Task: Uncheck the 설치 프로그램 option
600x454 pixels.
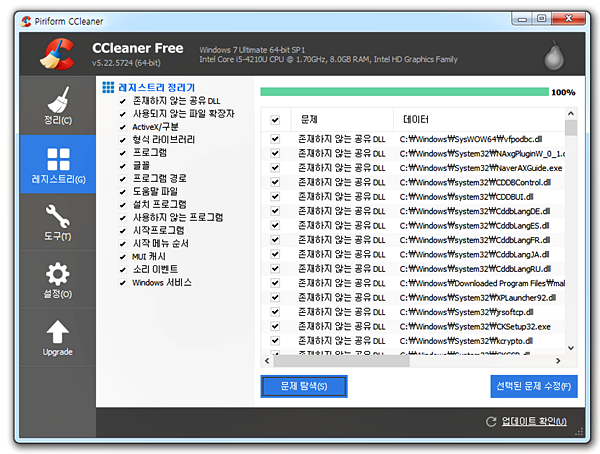Action: point(122,205)
